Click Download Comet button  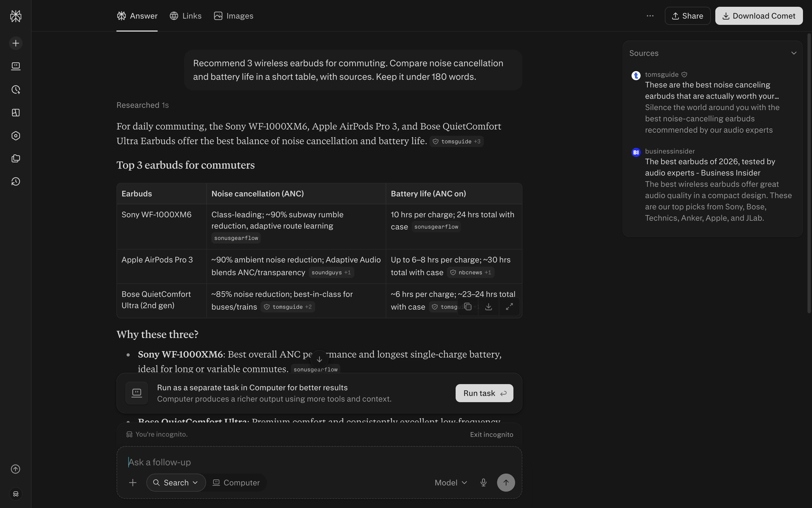759,16
